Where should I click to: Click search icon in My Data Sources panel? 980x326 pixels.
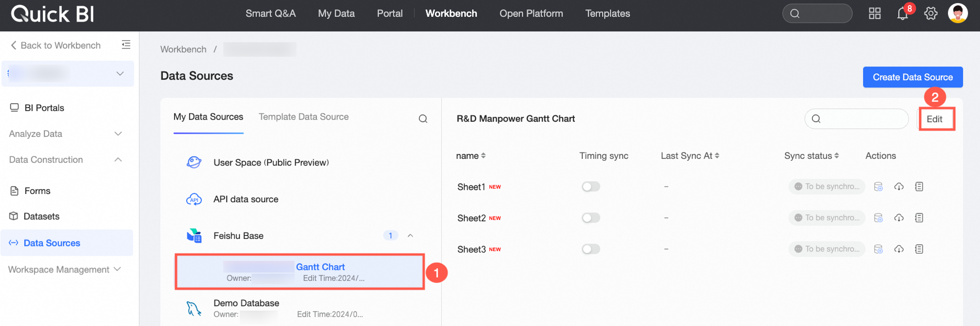click(423, 119)
